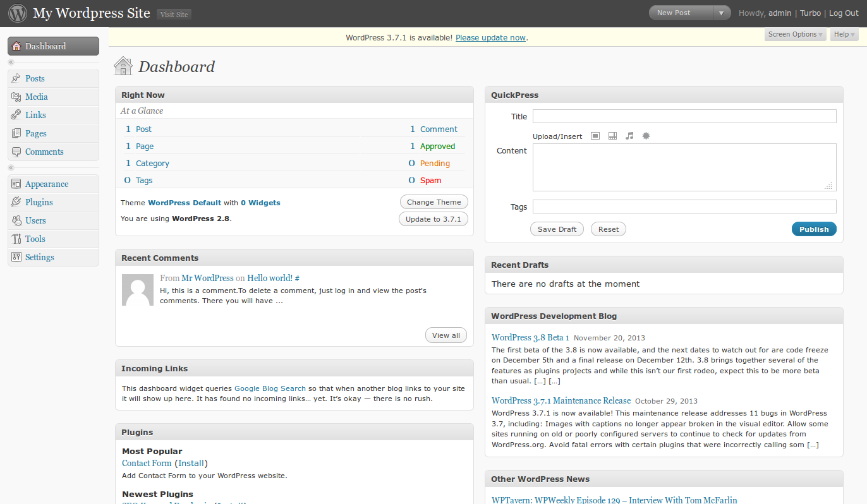Open the Settings menu item
The height and width of the screenshot is (504, 867).
pyautogui.click(x=53, y=257)
